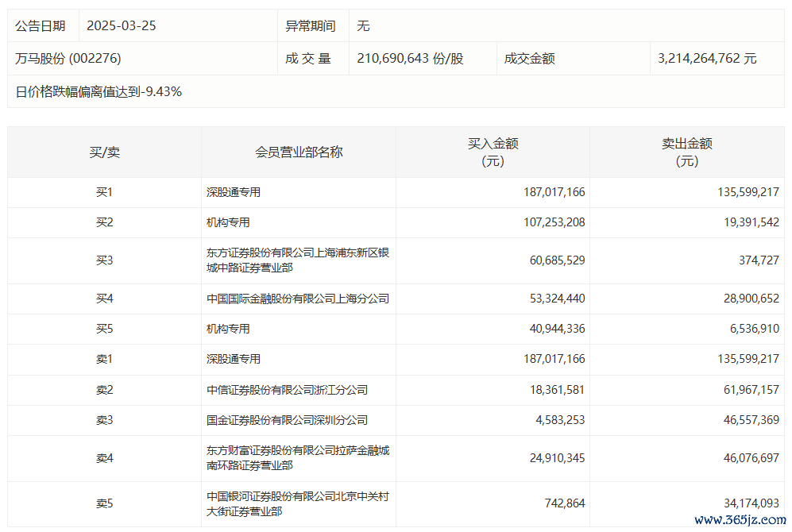This screenshot has width=792, height=532.
Task: Click buy amount 742,864
Action: [565, 503]
